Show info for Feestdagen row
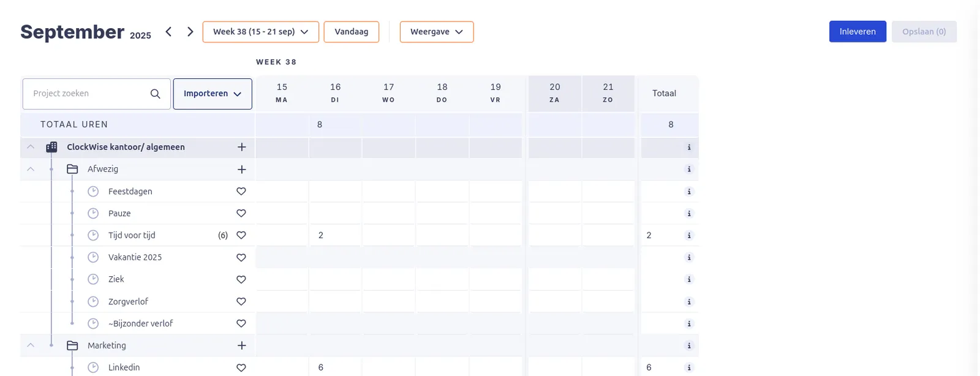 click(x=689, y=192)
